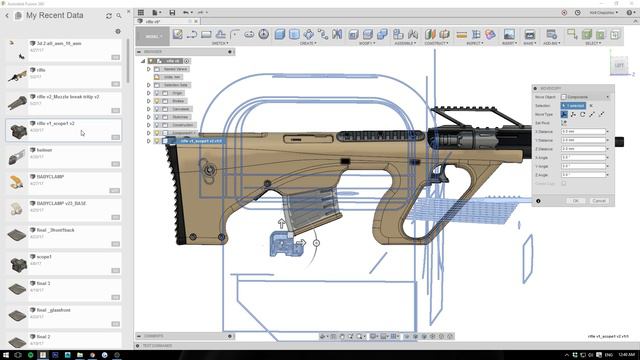Image resolution: width=640 pixels, height=360 pixels.
Task: Open the Construct menu label
Action: [x=436, y=43]
